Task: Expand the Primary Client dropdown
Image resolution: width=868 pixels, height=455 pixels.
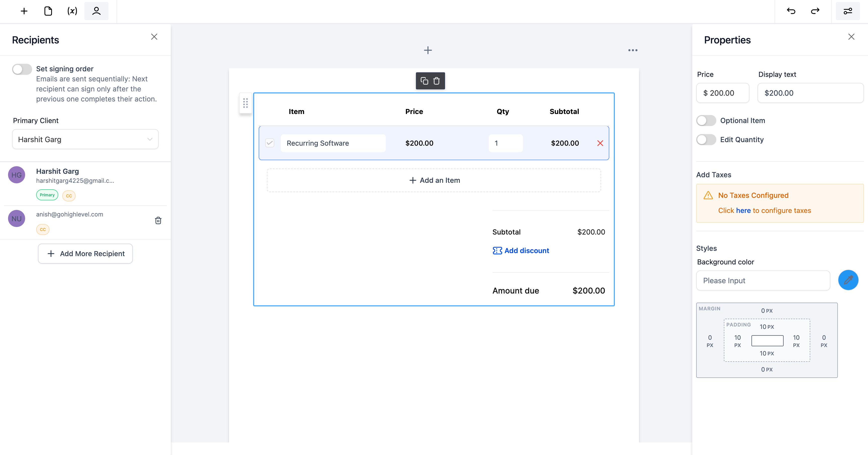Action: pyautogui.click(x=85, y=139)
